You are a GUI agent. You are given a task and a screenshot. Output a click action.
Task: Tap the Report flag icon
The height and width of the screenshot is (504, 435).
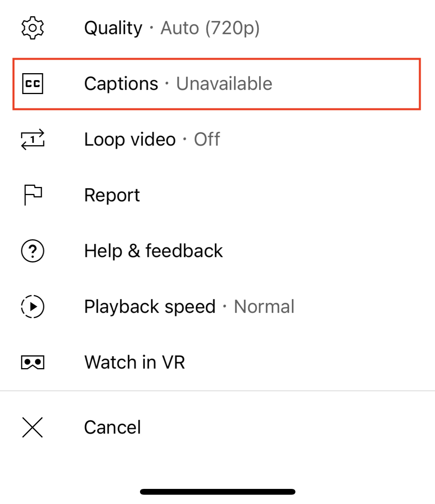(x=32, y=195)
